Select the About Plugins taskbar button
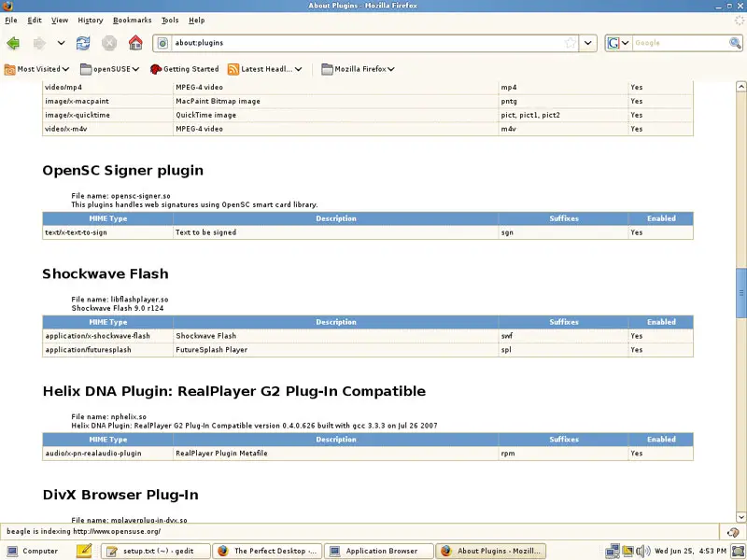Screen dimensions: 747x560 491,551
